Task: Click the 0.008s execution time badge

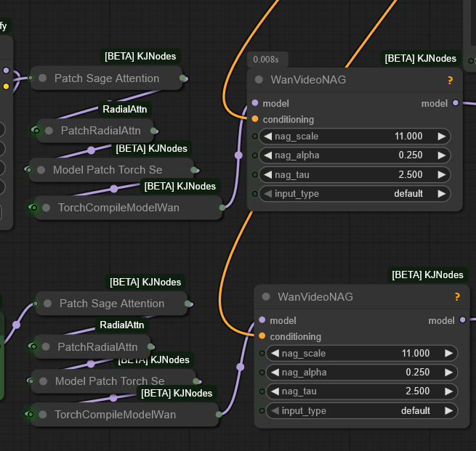Action: click(x=267, y=60)
